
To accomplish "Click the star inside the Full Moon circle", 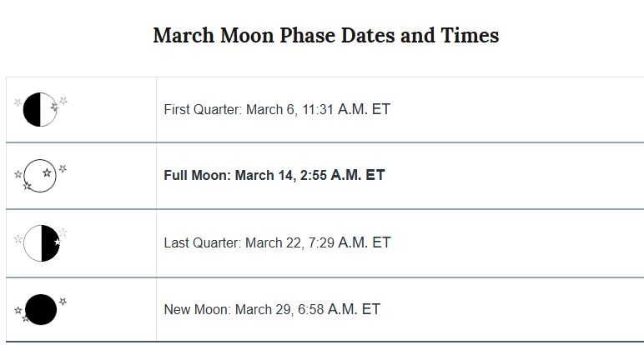I will (x=48, y=172).
